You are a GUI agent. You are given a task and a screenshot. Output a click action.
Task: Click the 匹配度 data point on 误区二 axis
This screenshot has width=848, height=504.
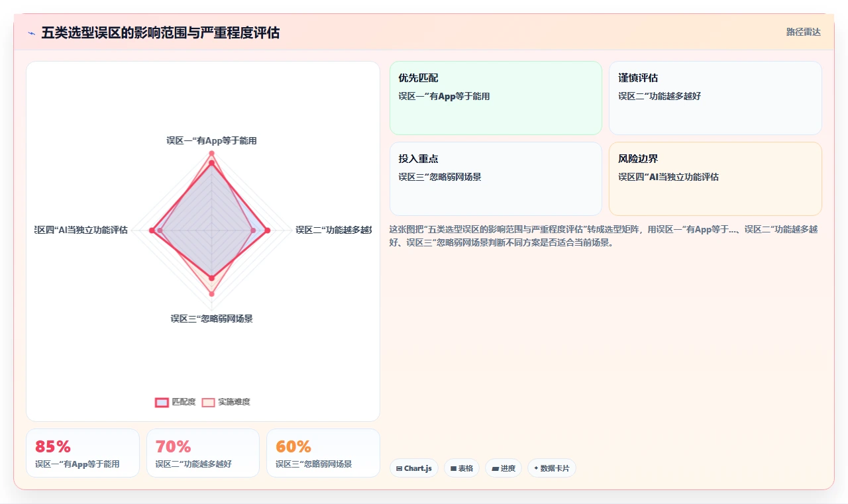tap(267, 230)
